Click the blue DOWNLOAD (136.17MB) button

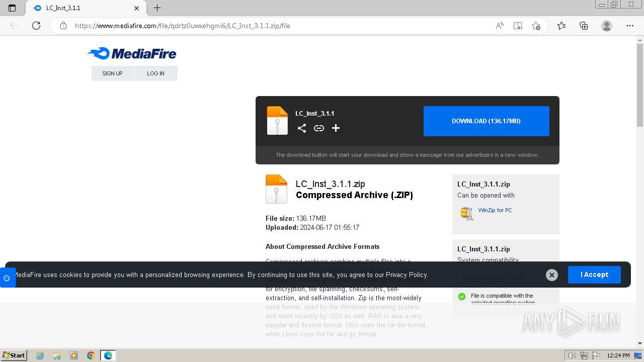click(486, 121)
